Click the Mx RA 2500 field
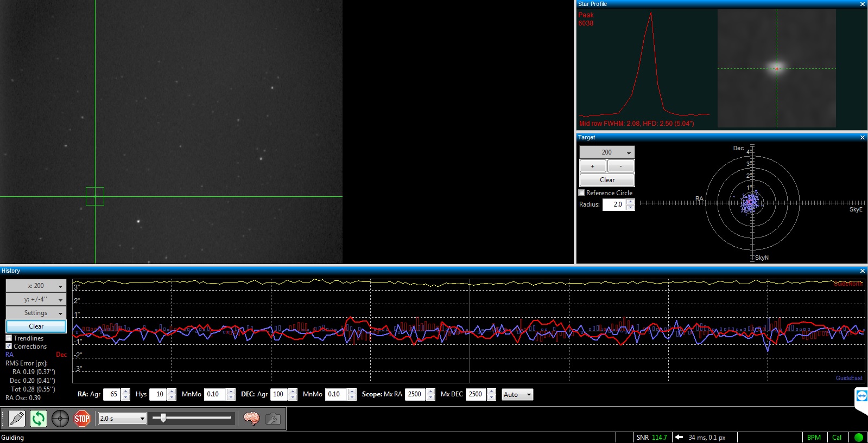868x443 pixels. tap(416, 394)
